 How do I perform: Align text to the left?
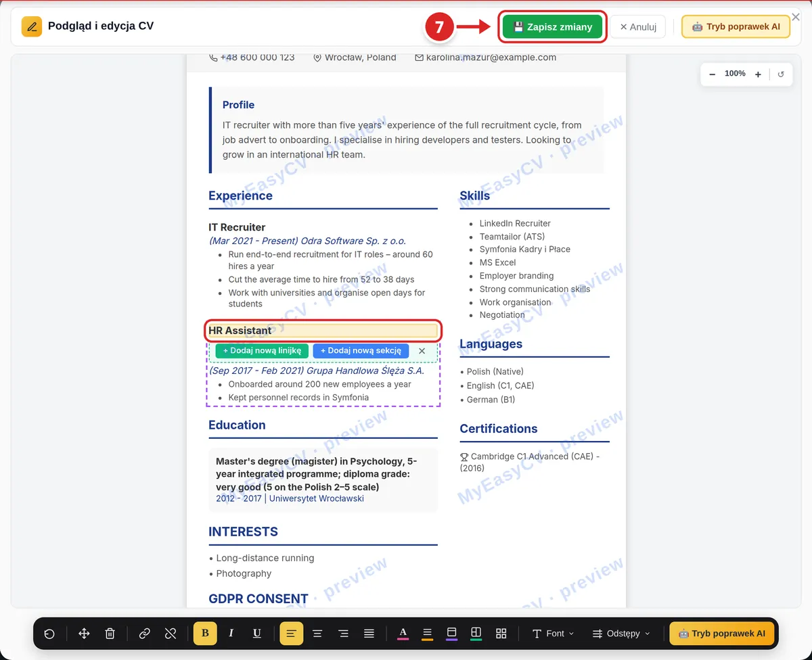(x=292, y=634)
